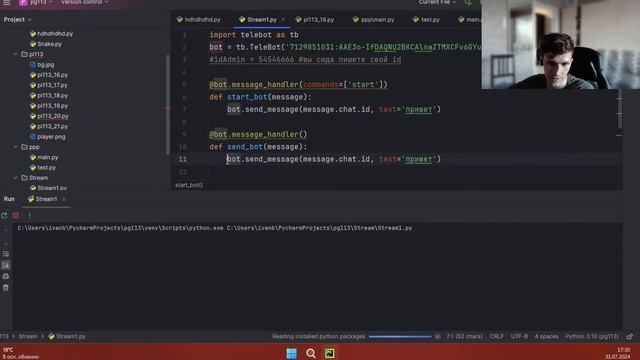Open Snake.py in the project tree
Image resolution: width=640 pixels, height=360 pixels.
46,44
